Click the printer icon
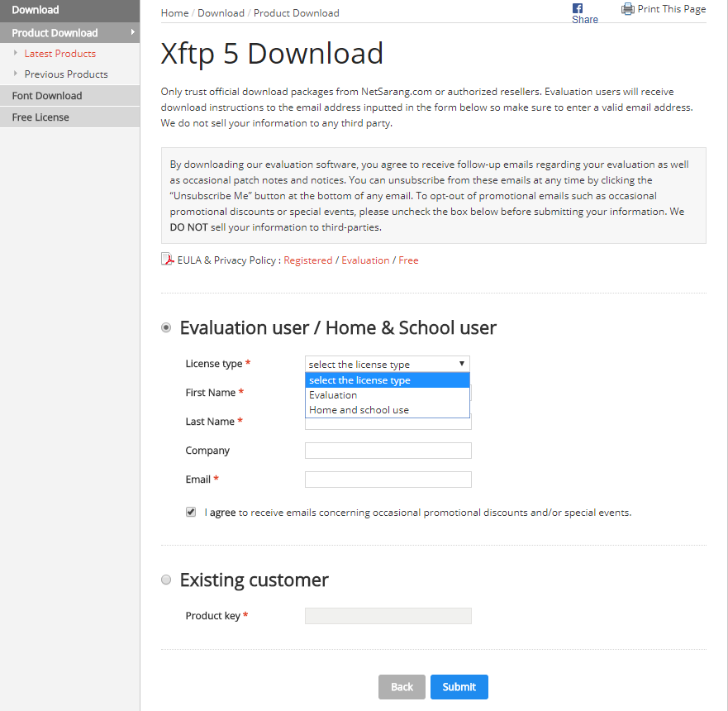Image resolution: width=728 pixels, height=711 pixels. [628, 9]
